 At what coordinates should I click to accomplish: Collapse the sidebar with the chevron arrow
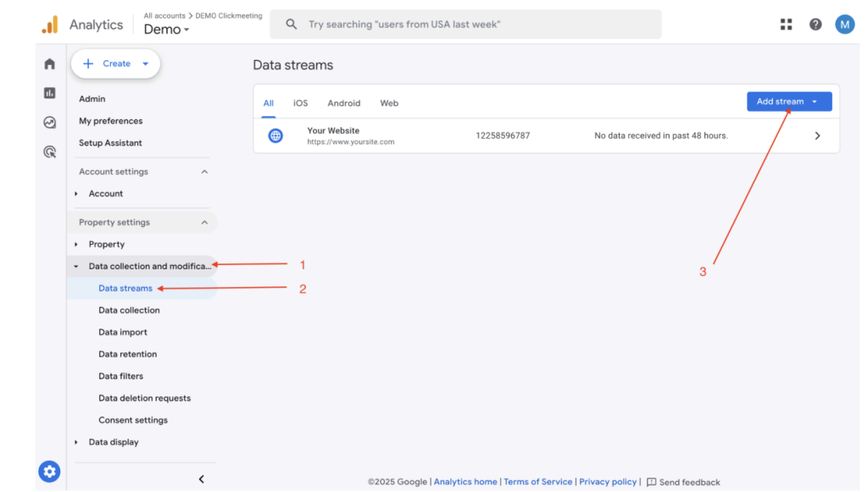(201, 479)
